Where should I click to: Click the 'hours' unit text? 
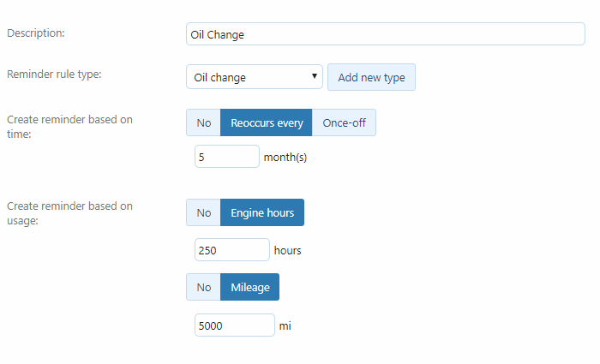(x=288, y=250)
